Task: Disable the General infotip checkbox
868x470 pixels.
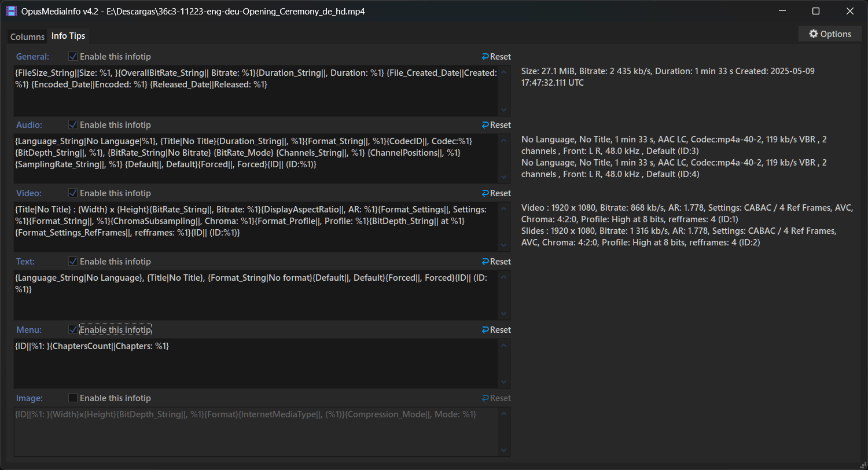Action: point(73,57)
